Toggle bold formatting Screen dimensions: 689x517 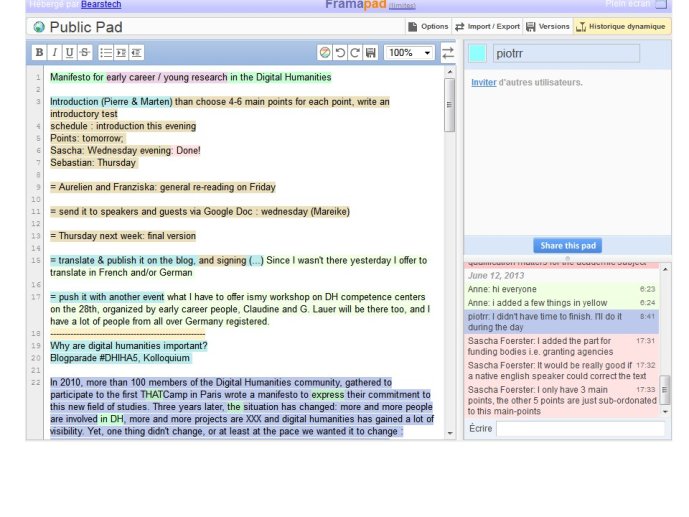tap(39, 53)
